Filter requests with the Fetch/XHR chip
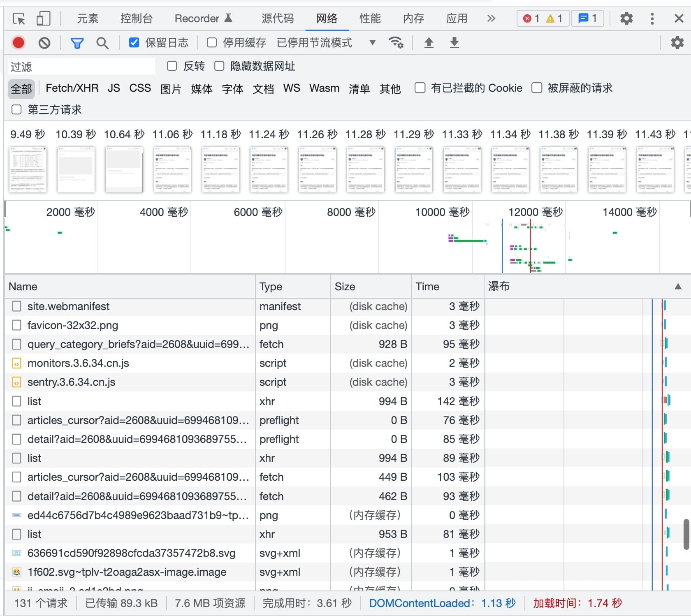Image resolution: width=691 pixels, height=616 pixels. click(x=72, y=88)
